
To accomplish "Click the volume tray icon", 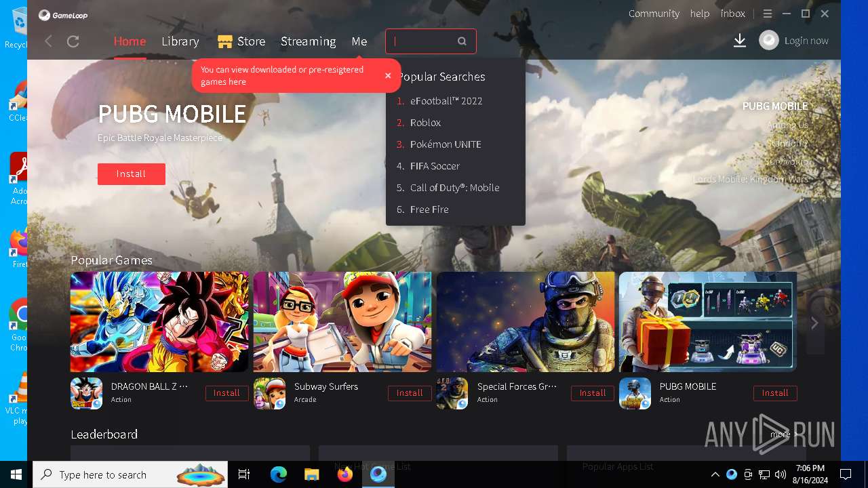I will pyautogui.click(x=781, y=474).
